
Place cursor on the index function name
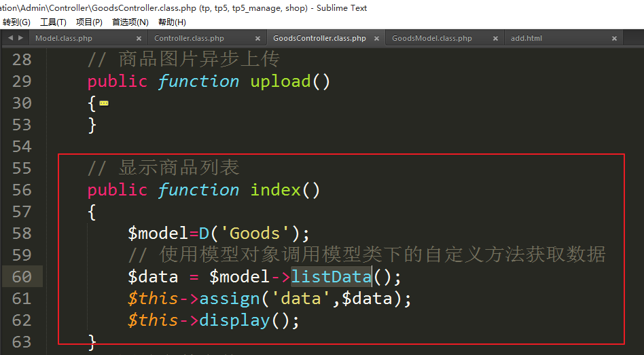pyautogui.click(x=275, y=190)
